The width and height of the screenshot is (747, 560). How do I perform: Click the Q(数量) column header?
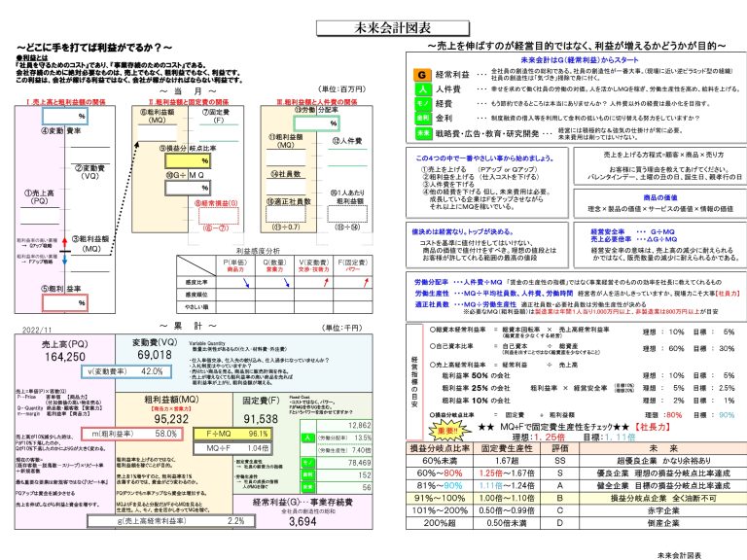pyautogui.click(x=274, y=265)
